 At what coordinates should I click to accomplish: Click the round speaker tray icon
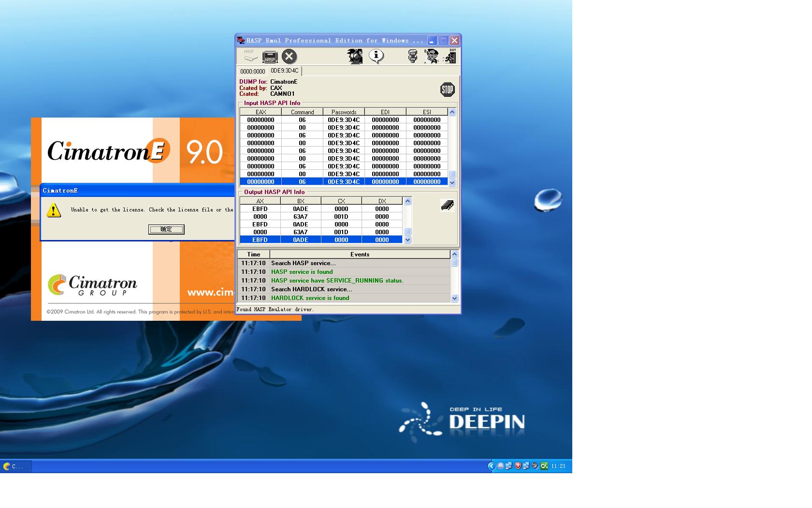pyautogui.click(x=535, y=466)
